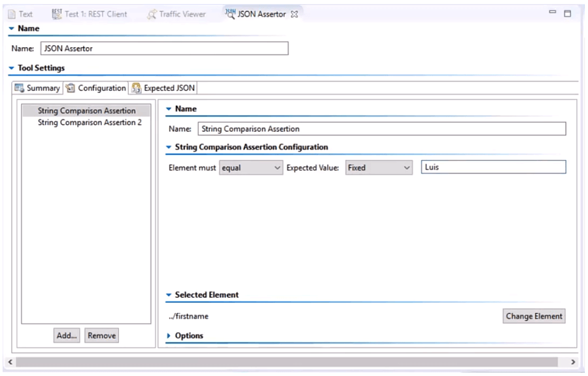Screen dimensions: 588x376
Task: Switch to Test 1: REST Client tab
Action: (x=89, y=14)
